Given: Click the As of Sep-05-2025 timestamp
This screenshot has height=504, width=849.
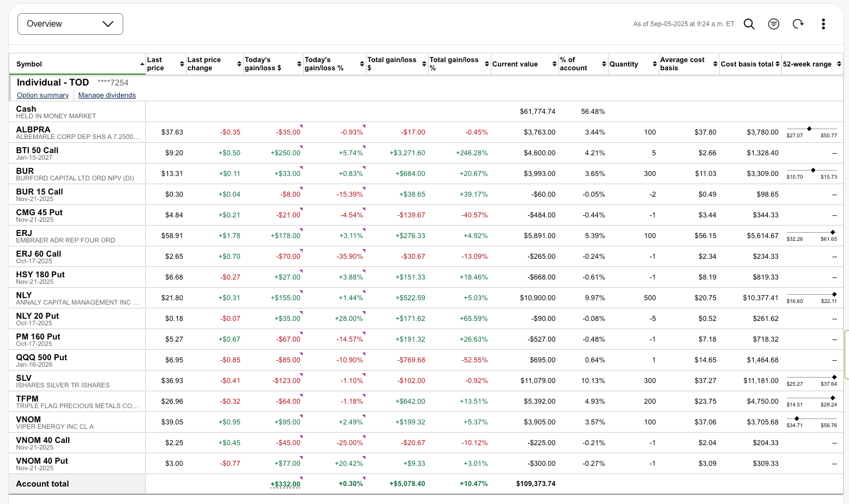Looking at the screenshot, I should click(684, 24).
